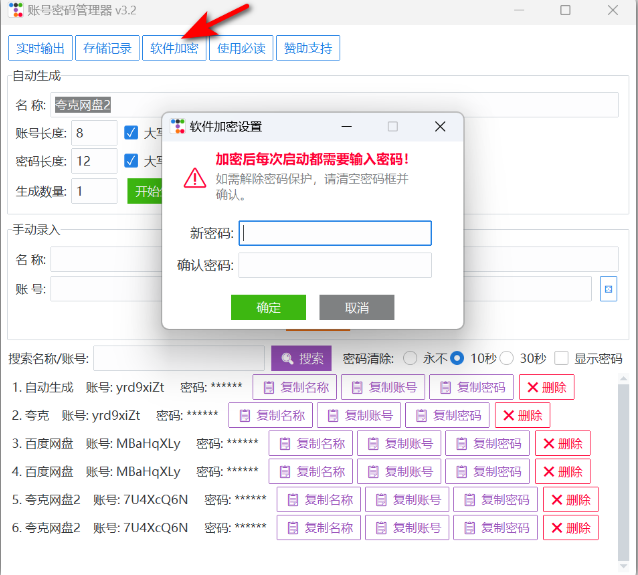Click the 账号长度 field showing 8
Viewport: 638px width, 575px height.
[x=94, y=133]
